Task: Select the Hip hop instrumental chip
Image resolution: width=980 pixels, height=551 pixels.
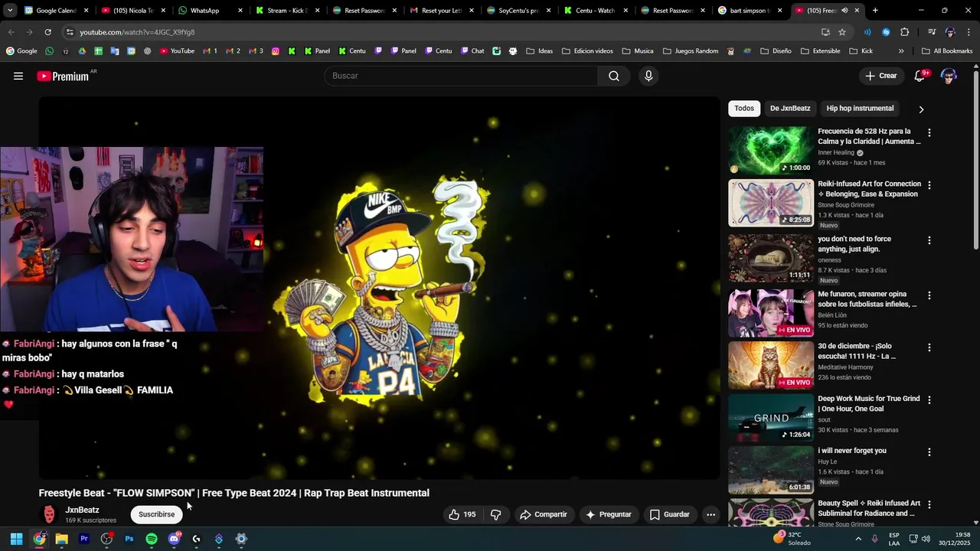Action: pos(860,109)
